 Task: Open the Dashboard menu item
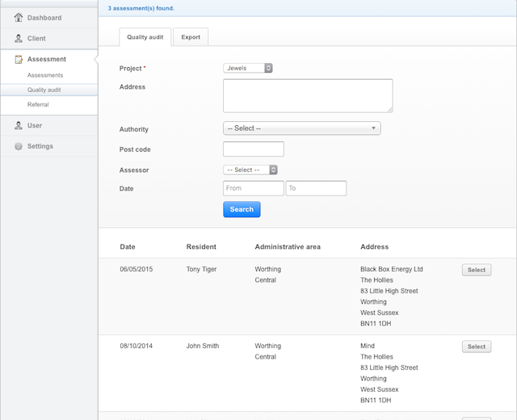pyautogui.click(x=49, y=18)
